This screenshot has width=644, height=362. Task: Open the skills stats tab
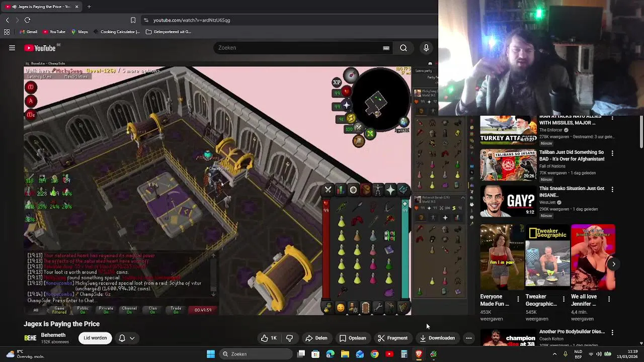tap(341, 190)
